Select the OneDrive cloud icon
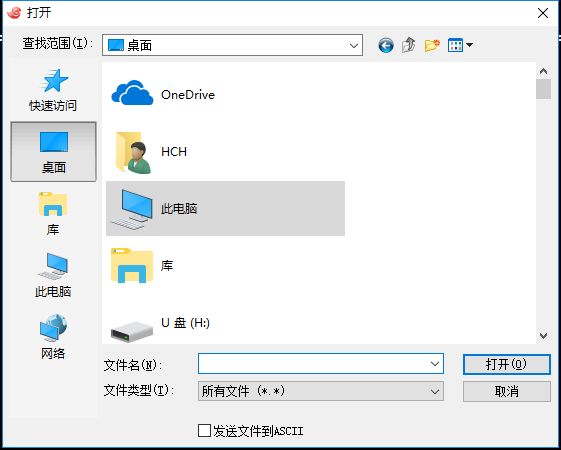Image resolution: width=561 pixels, height=450 pixels. pyautogui.click(x=132, y=93)
